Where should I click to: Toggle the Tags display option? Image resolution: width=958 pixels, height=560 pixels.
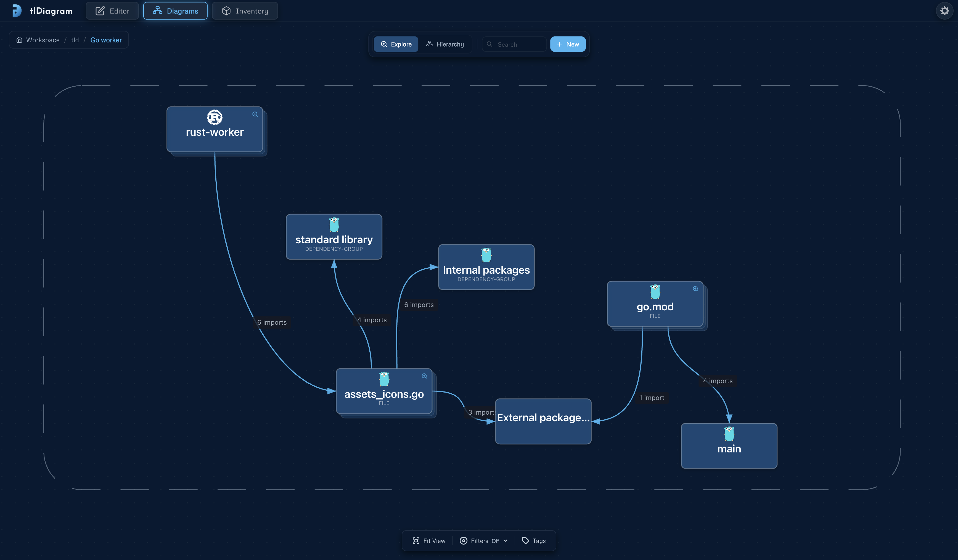tap(534, 541)
